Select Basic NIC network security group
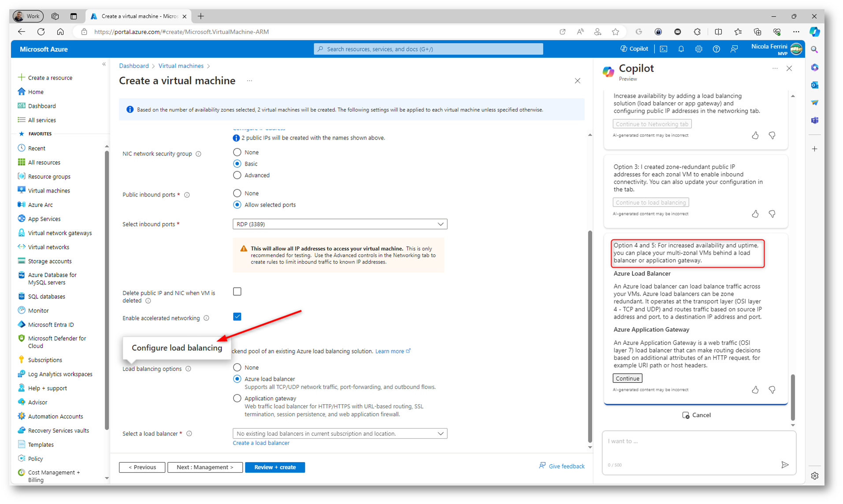The image size is (843, 504). pyautogui.click(x=237, y=163)
